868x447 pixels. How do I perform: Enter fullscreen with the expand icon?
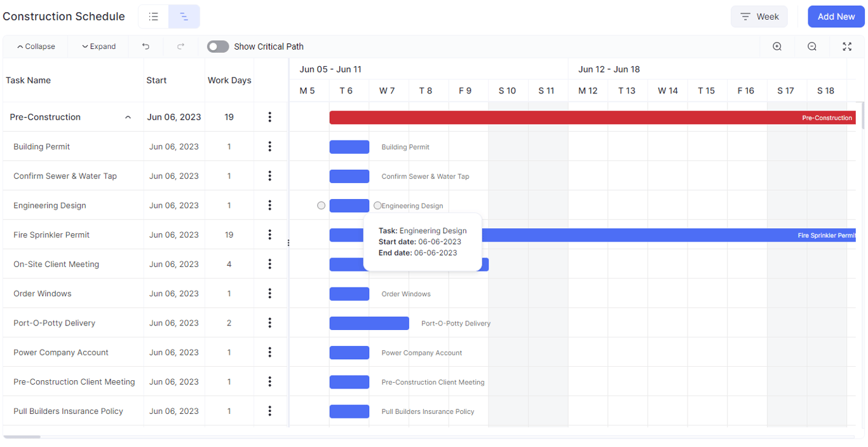coord(847,46)
